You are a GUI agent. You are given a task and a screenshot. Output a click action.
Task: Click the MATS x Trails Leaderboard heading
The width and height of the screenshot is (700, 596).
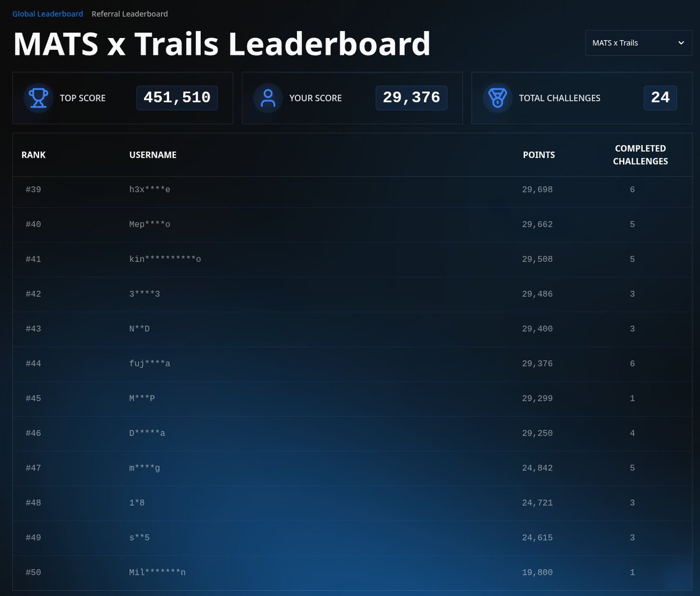click(x=222, y=44)
